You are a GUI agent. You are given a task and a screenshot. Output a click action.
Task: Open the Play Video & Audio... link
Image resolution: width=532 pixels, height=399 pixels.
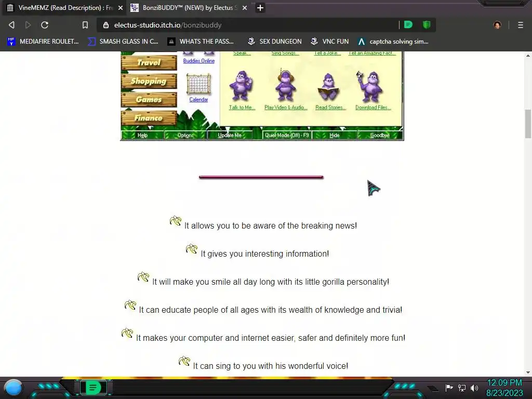point(286,108)
